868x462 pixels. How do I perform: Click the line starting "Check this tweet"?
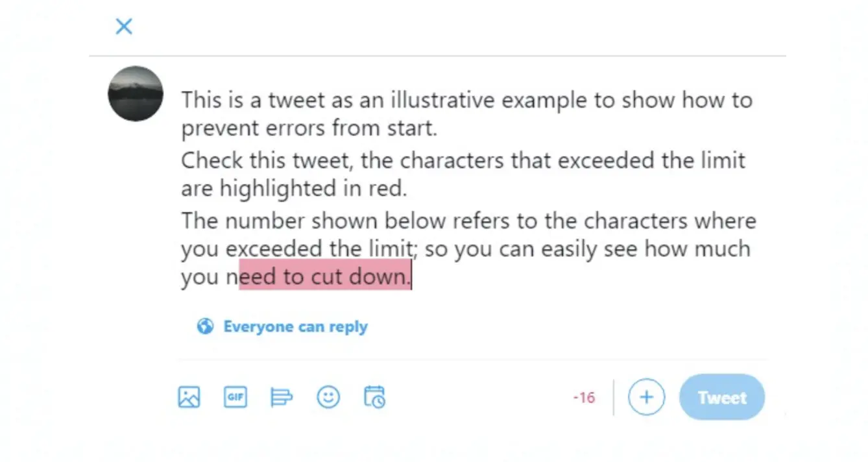coord(463,160)
